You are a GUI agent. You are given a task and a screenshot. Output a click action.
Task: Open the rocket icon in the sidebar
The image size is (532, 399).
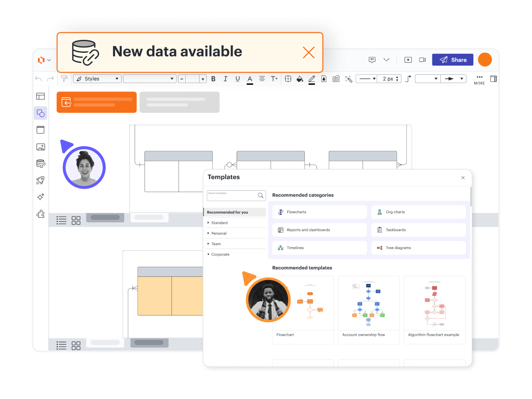[41, 180]
